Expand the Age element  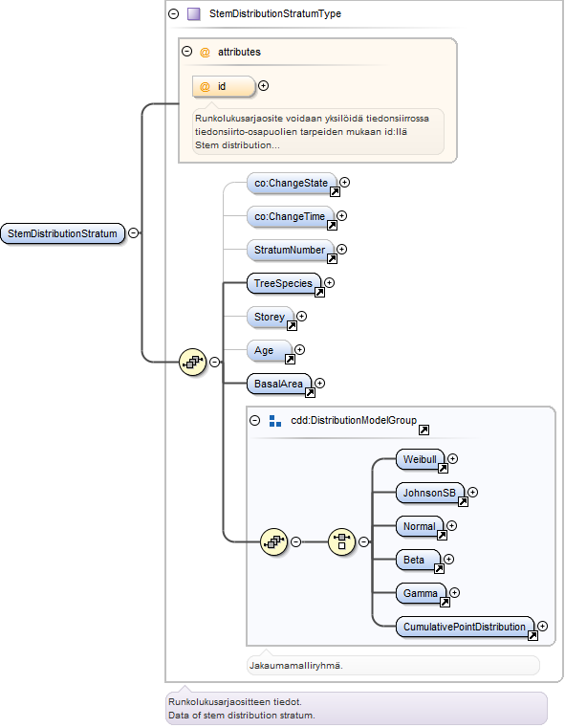[299, 349]
